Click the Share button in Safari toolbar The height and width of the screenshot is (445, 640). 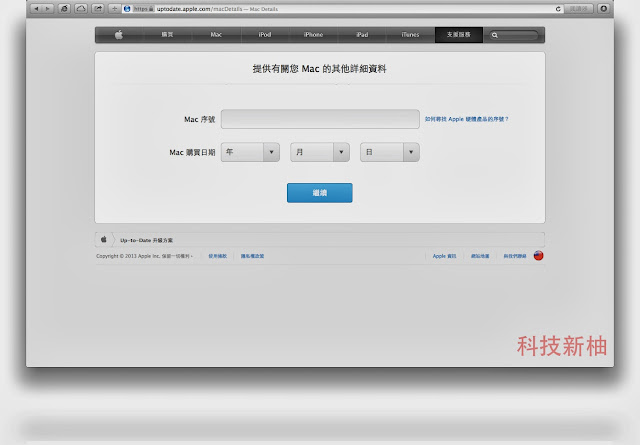[98, 9]
